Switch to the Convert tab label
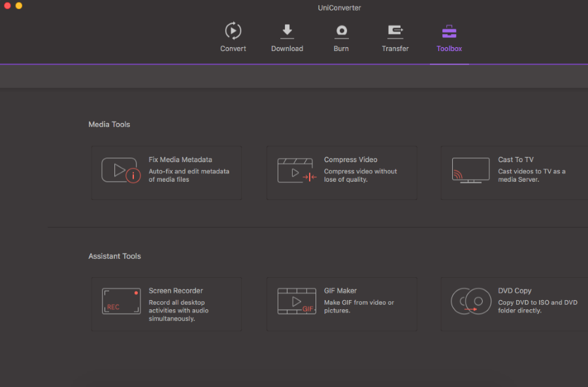 click(233, 48)
